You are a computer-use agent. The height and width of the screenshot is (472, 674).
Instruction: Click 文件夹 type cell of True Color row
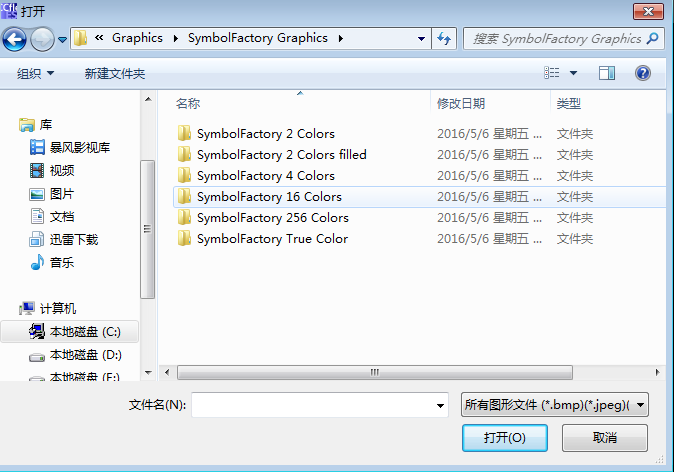coord(575,239)
